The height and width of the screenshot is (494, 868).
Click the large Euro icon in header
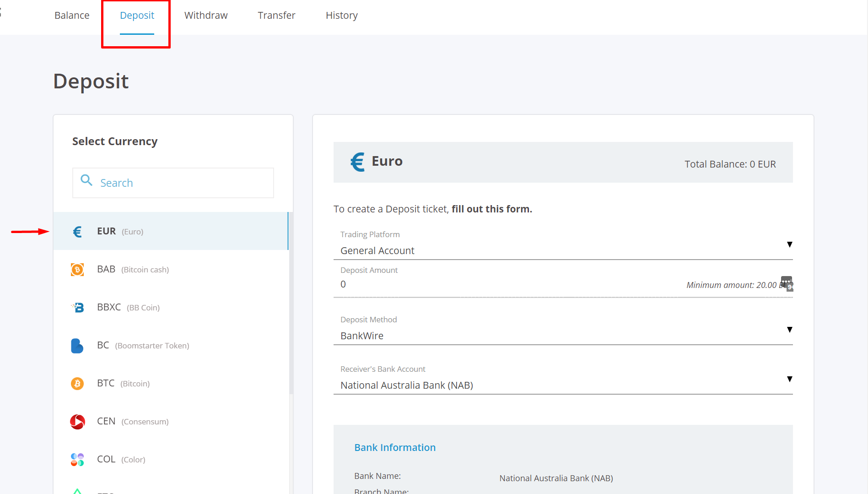[x=358, y=162]
